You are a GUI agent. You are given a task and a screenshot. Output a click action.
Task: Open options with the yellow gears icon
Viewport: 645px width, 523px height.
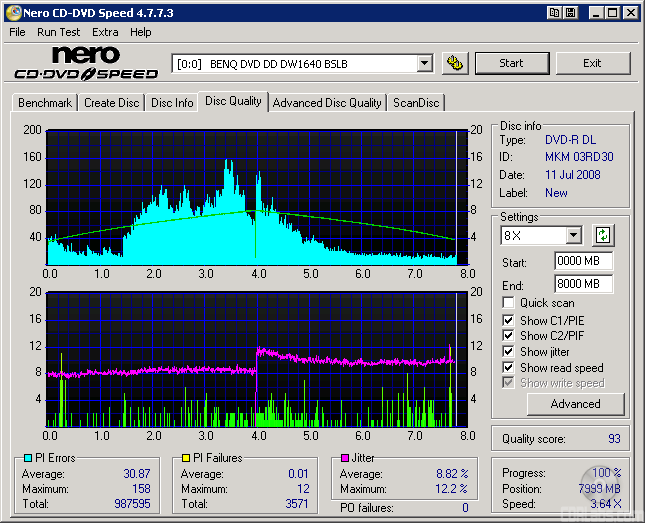pyautogui.click(x=455, y=63)
